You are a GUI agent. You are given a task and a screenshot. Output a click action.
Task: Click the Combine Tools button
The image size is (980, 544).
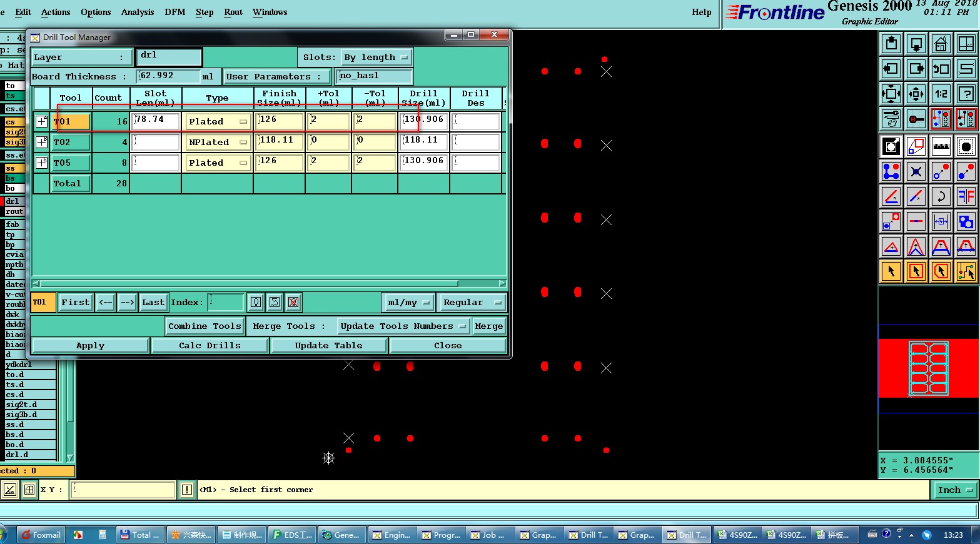pyautogui.click(x=205, y=326)
